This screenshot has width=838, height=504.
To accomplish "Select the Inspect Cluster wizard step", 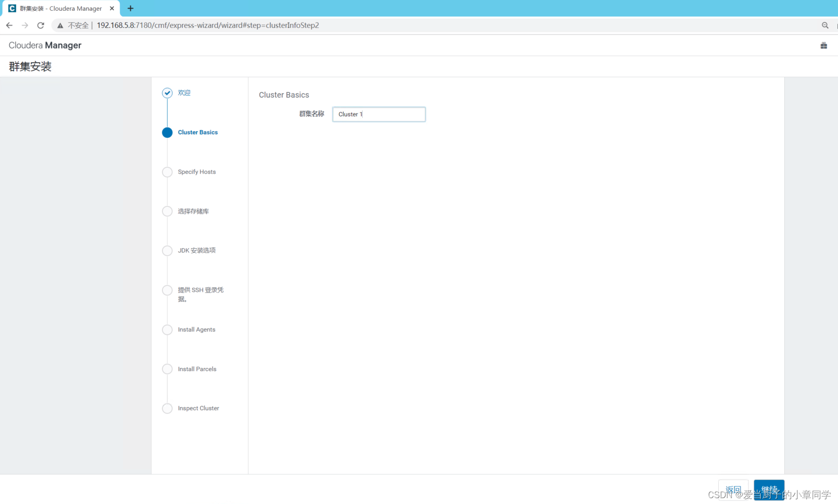I will [x=198, y=409].
